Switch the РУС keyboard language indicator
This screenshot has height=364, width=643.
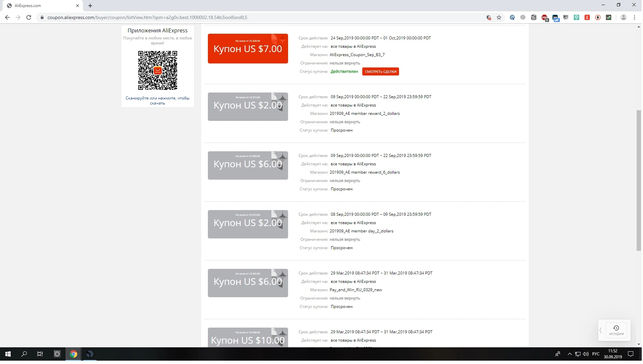pos(596,354)
